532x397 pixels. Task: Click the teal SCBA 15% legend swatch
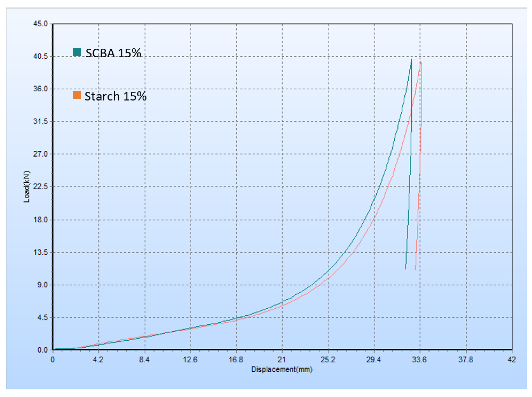tap(77, 52)
